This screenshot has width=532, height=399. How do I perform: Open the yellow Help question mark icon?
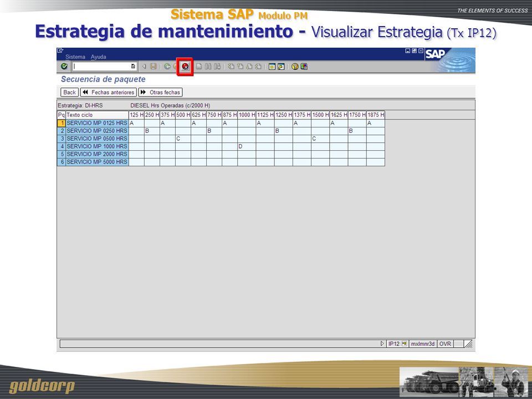[295, 66]
